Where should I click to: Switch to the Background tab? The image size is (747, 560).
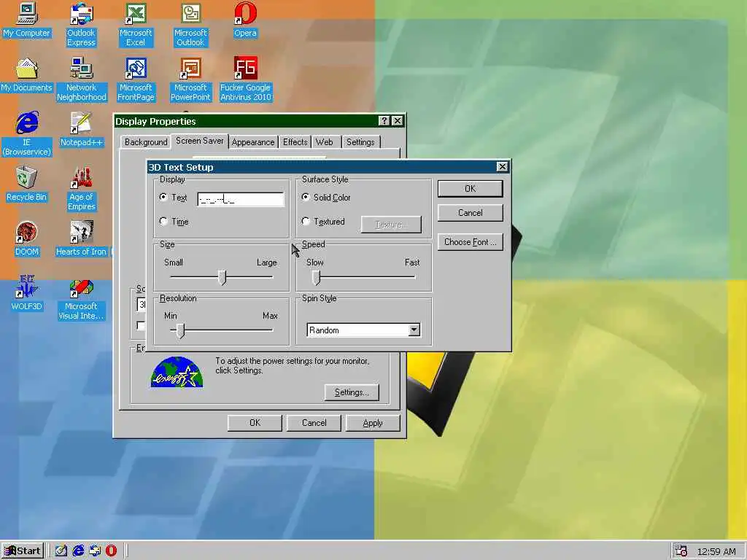[146, 142]
